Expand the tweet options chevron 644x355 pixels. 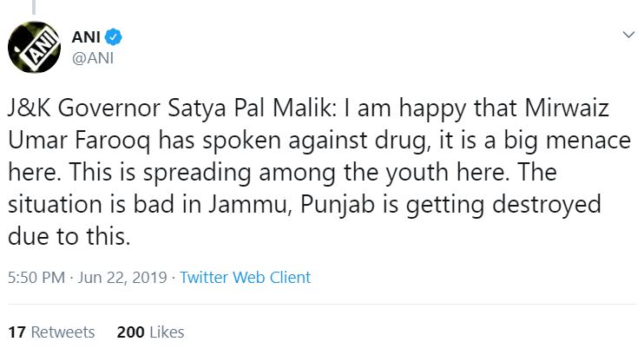pos(628,36)
